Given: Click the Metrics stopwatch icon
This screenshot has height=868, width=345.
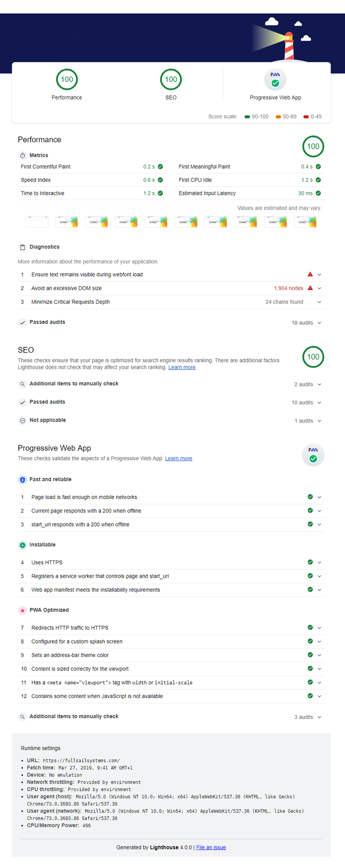Looking at the screenshot, I should (x=22, y=156).
